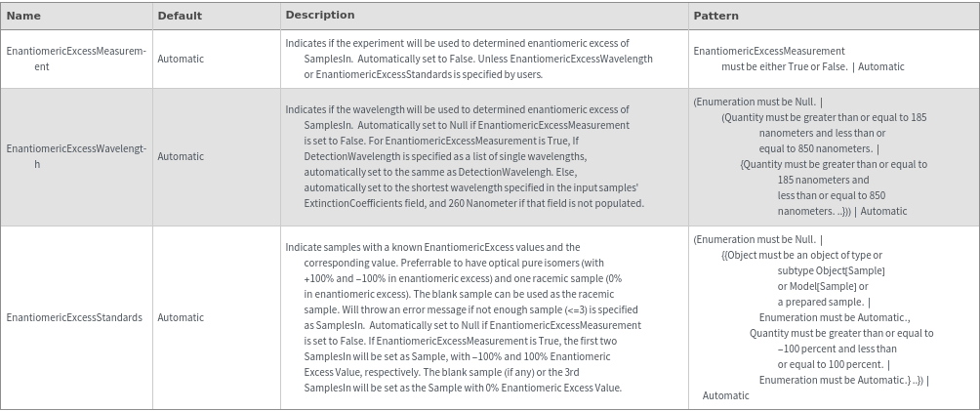Click Automatic default for EnantiomericExcessStandards row
The width and height of the screenshot is (980, 411).
pyautogui.click(x=181, y=317)
